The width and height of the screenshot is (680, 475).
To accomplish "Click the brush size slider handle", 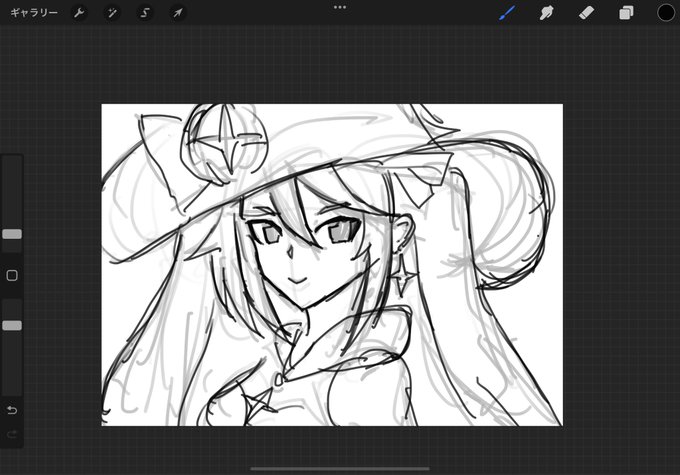I will (x=12, y=234).
